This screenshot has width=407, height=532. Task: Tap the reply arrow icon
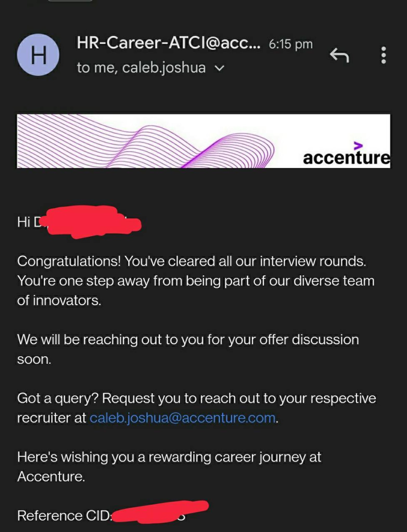(339, 55)
